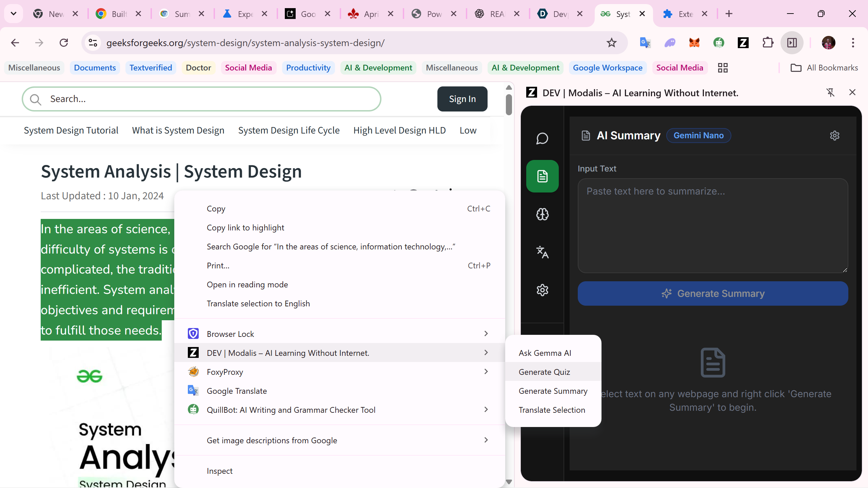The height and width of the screenshot is (488, 868).
Task: Click the MetaMask fox extension icon
Action: click(694, 43)
